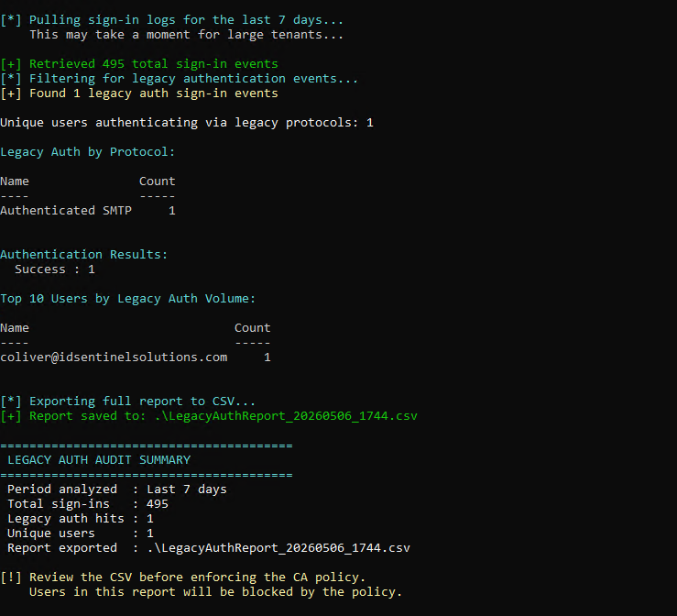Click the 'Name' header in the protocol table
Image resolution: width=677 pixels, height=616 pixels.
click(15, 181)
